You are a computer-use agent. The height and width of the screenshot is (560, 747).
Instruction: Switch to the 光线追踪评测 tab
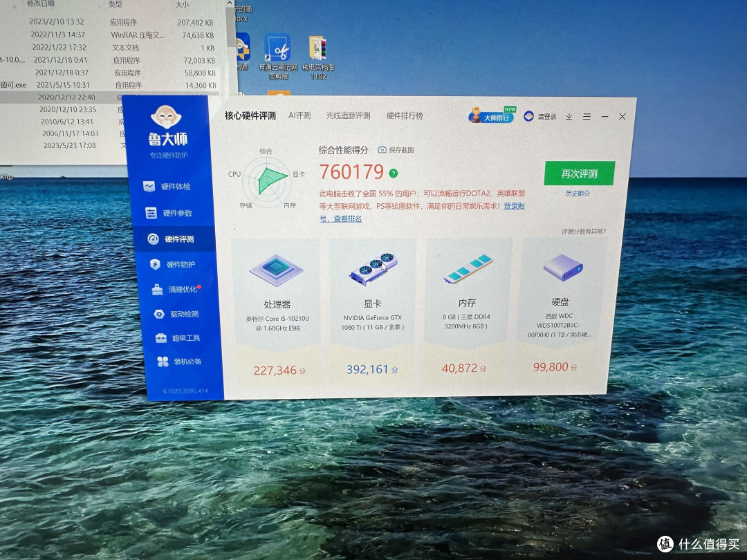348,115
